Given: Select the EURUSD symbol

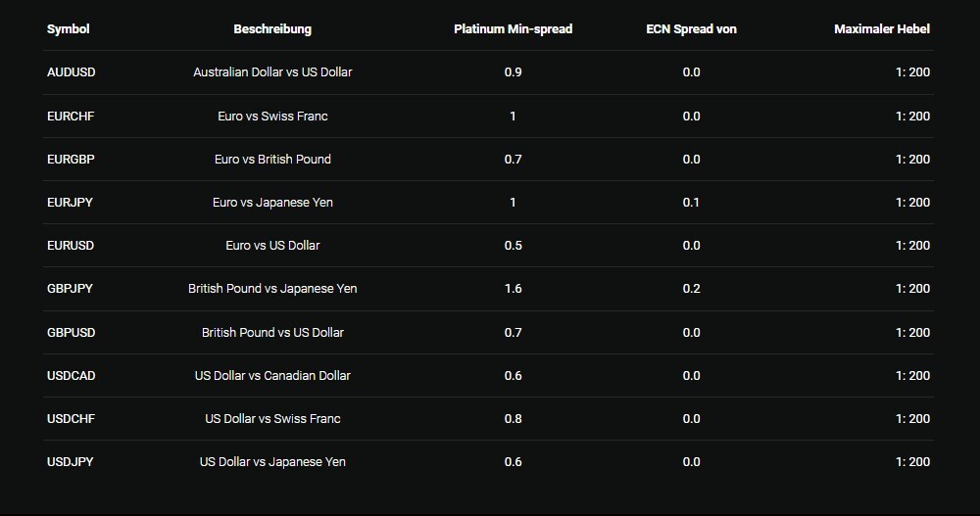Looking at the screenshot, I should point(71,246).
